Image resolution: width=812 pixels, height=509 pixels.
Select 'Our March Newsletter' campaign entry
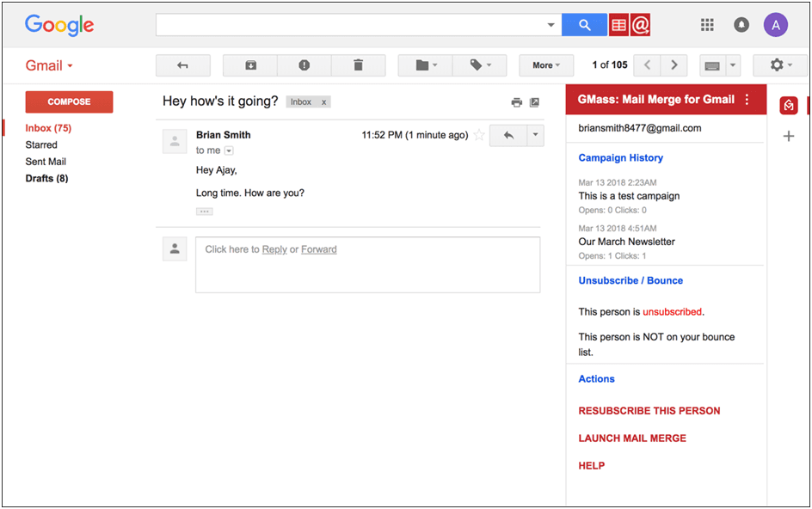pos(626,242)
